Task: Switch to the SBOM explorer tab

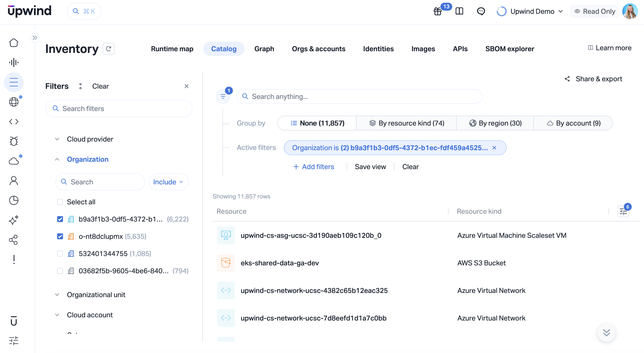Action: (510, 49)
